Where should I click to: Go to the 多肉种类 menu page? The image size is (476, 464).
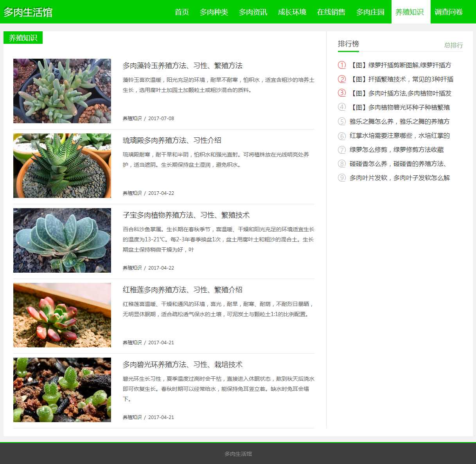point(214,12)
